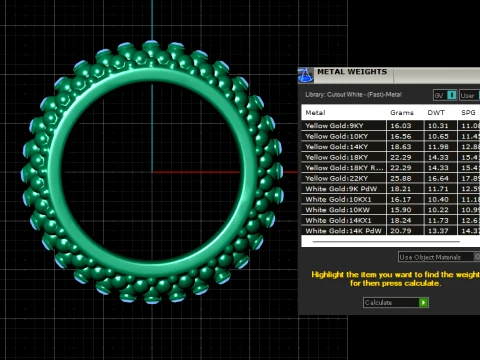Click the 18.24 grams cell
This screenshot has height=360, width=480.
[405, 220]
